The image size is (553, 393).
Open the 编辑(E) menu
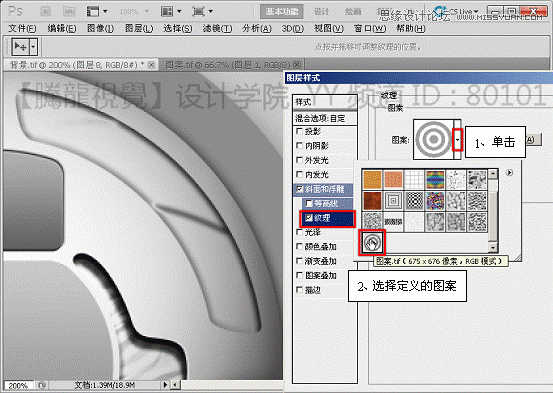(62, 28)
